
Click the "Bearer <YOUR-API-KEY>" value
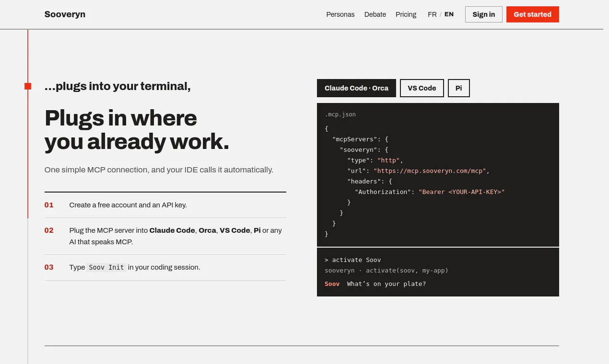462,192
